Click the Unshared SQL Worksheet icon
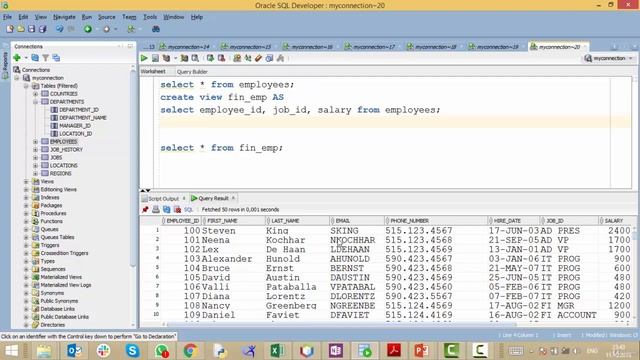Image resolution: width=640 pixels, height=360 pixels. click(237, 58)
